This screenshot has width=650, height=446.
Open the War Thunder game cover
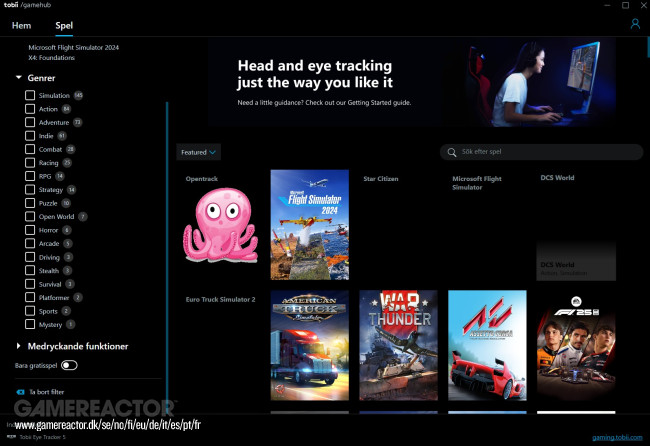coord(398,345)
